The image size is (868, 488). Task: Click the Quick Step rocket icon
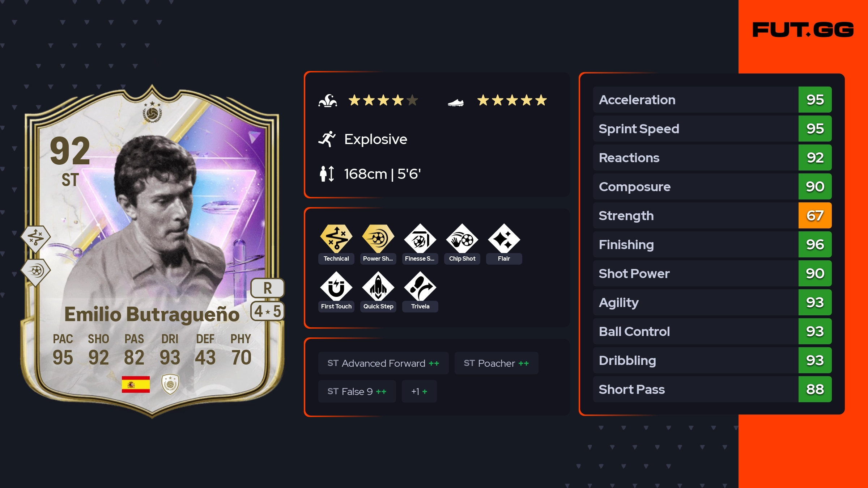378,286
